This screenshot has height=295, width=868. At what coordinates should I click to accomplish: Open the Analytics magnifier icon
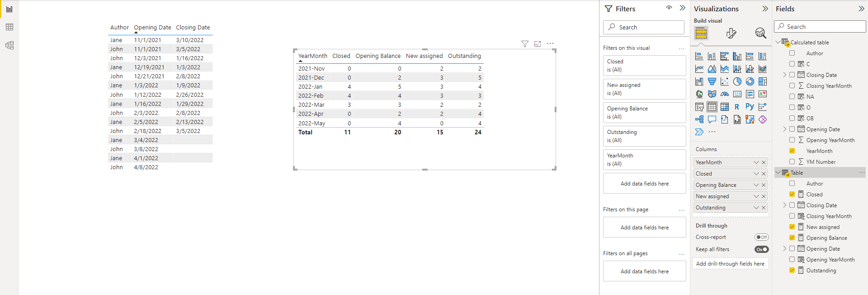point(760,33)
